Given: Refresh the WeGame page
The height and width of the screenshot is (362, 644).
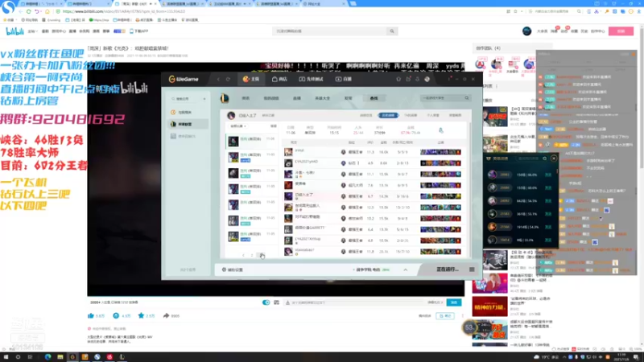Looking at the screenshot, I should (228, 79).
